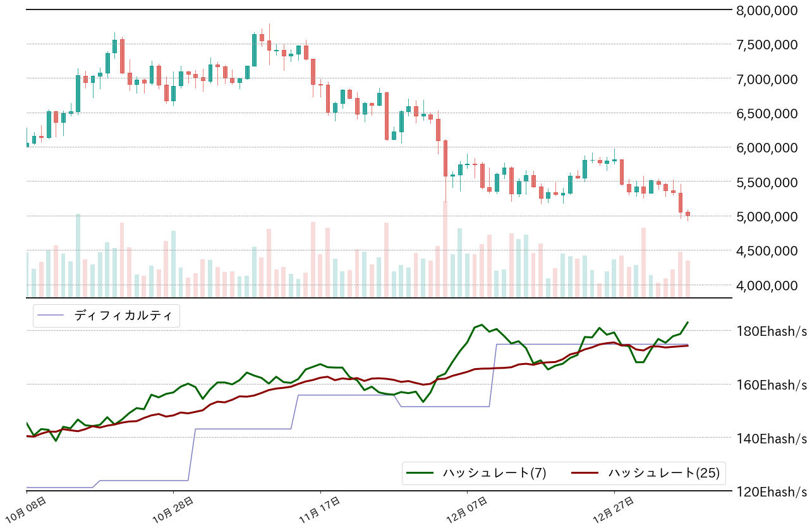812x530 pixels.
Task: Click the purple ディフィカルティ legend line sample
Action: click(x=51, y=315)
